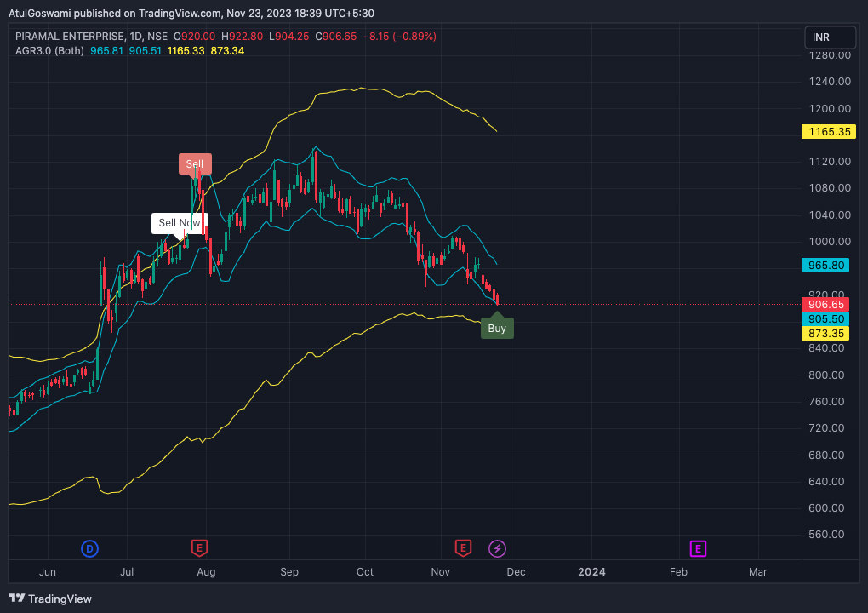Click the red 906.65 last price label
Image resolution: width=868 pixels, height=613 pixels.
(825, 305)
